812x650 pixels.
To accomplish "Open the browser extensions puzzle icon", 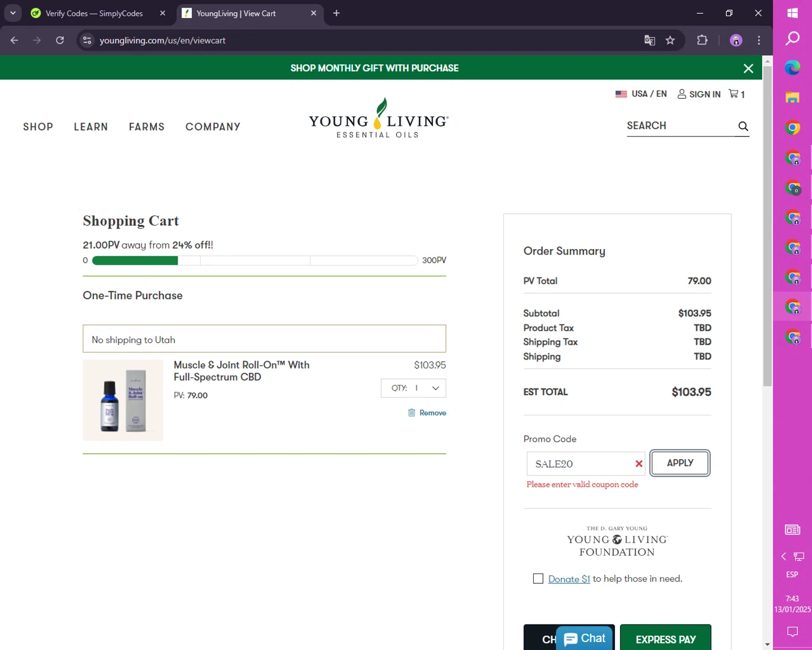I will (702, 40).
